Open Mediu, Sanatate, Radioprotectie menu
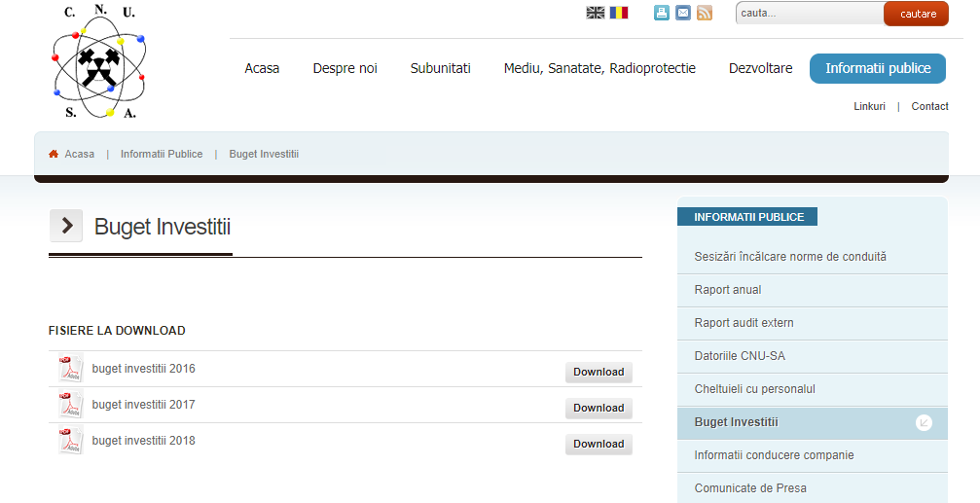 599,68
